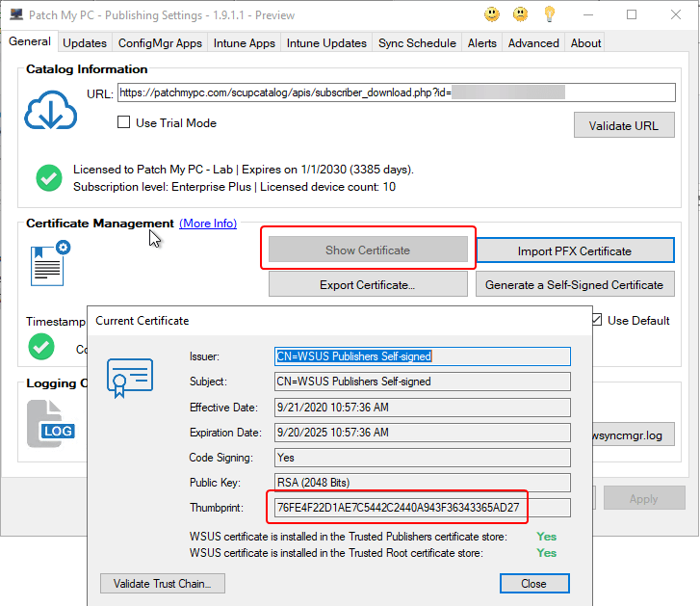Minimize the Publishing Settings window
Image resolution: width=700 pixels, height=606 pixels.
588,14
